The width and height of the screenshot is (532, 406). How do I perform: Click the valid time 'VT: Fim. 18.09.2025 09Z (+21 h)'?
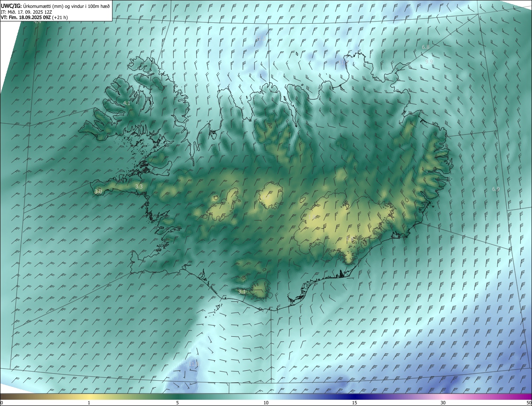click(34, 17)
